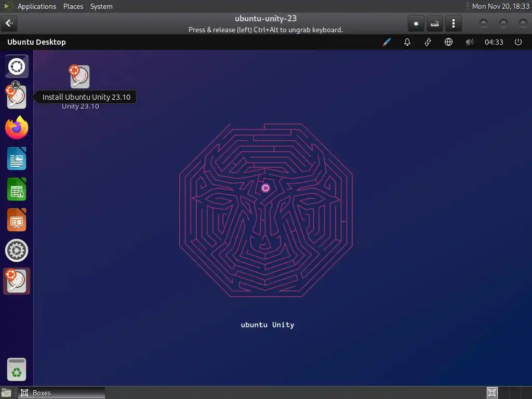Open the Places menu

click(73, 6)
